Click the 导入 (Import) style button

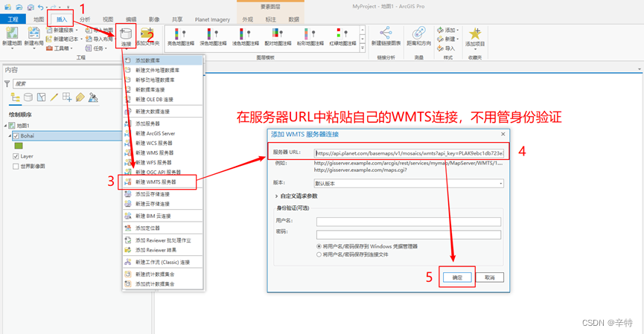point(447,48)
